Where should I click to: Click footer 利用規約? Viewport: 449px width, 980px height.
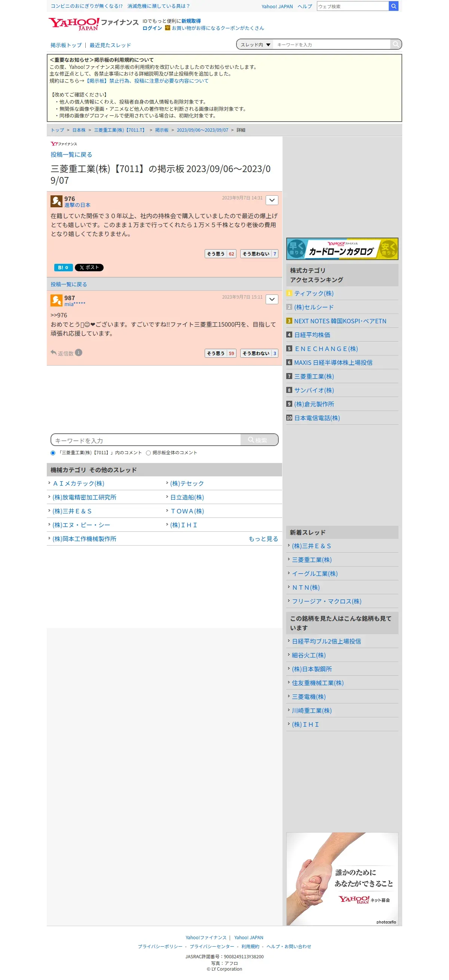[250, 947]
